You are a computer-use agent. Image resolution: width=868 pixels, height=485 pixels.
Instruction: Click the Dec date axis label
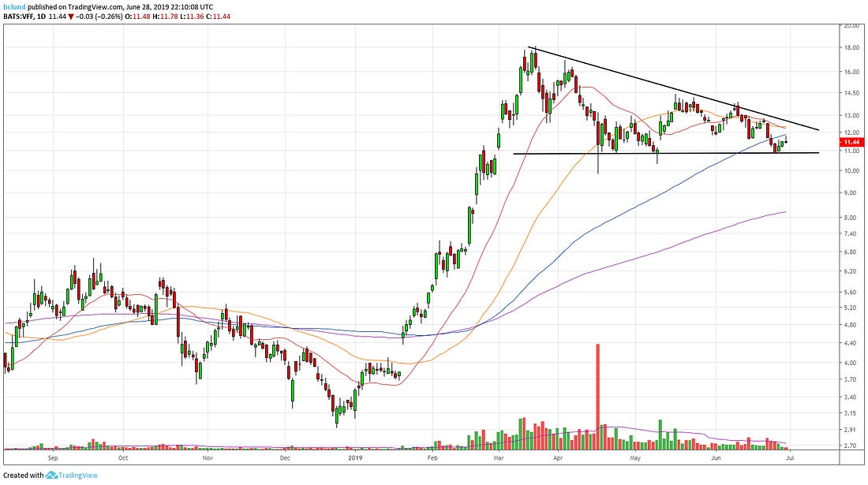click(x=285, y=458)
